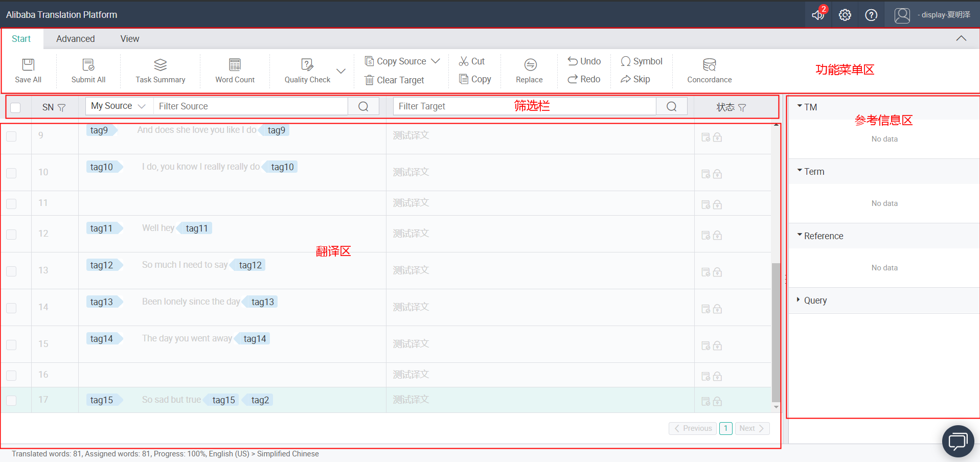Click the Previous page button
980x462 pixels.
pos(693,428)
